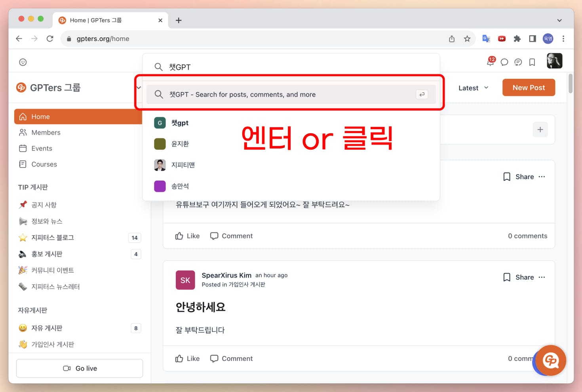The image size is (582, 392).
Task: Open the 안녕하세요 post title
Action: [x=201, y=307]
